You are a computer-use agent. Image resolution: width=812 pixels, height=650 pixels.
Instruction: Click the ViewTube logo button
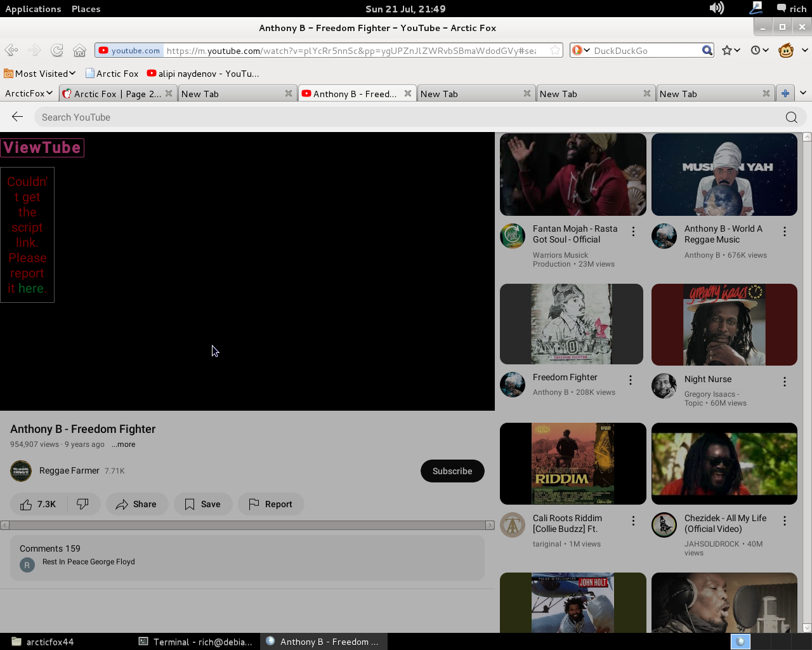coord(43,147)
